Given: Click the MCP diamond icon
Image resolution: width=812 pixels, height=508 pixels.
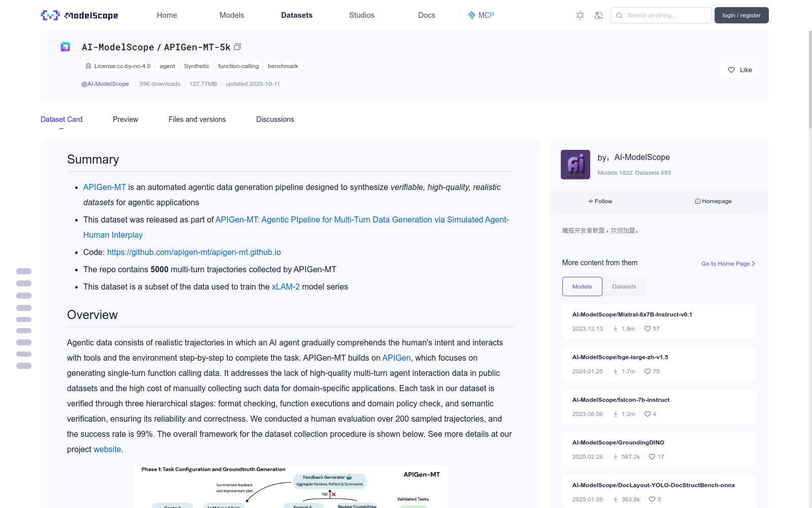Looking at the screenshot, I should pyautogui.click(x=471, y=15).
